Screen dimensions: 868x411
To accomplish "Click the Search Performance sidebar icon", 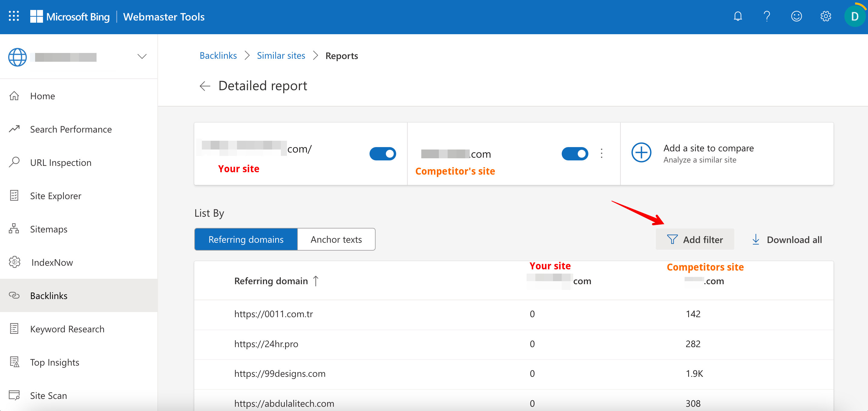I will pos(15,129).
